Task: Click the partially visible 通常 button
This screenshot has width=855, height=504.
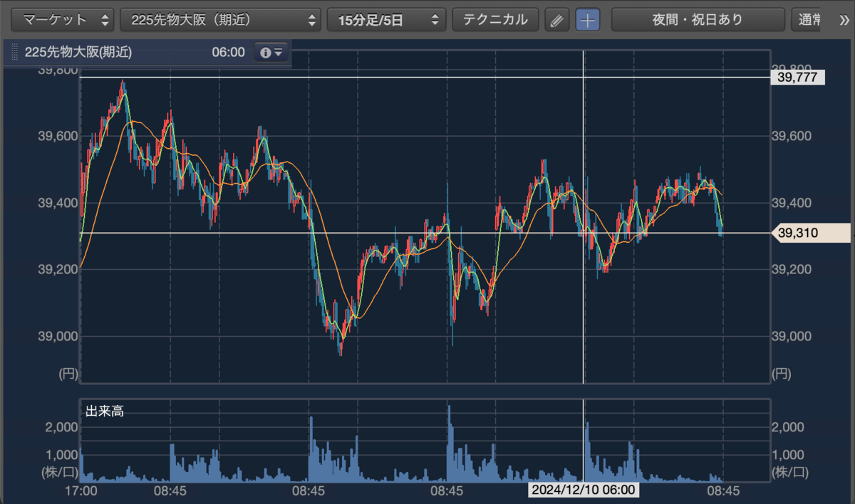Action: point(812,20)
